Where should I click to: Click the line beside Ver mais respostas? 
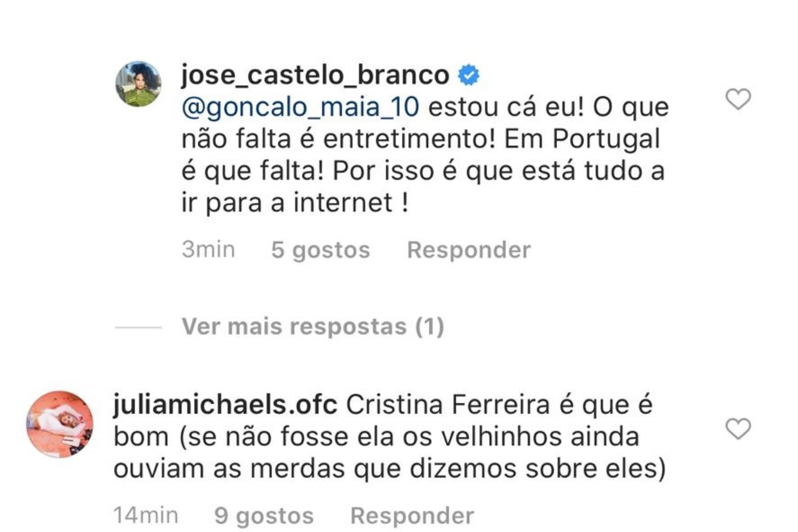(x=138, y=327)
